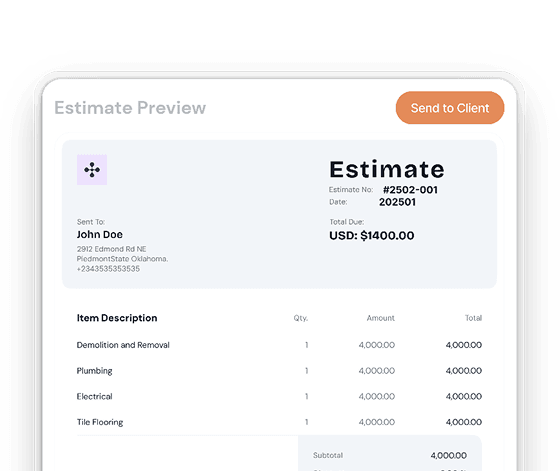560x471 pixels.
Task: Select the Tile Flooring line item
Action: (279, 422)
